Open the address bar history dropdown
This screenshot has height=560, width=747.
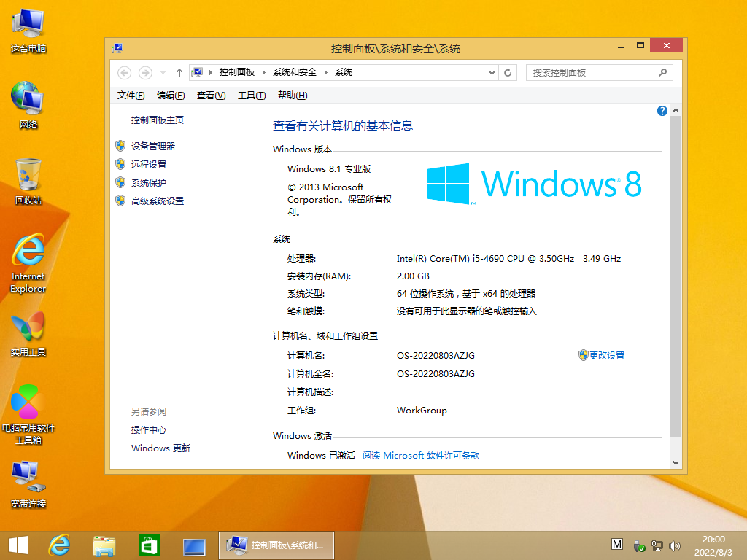pyautogui.click(x=492, y=73)
